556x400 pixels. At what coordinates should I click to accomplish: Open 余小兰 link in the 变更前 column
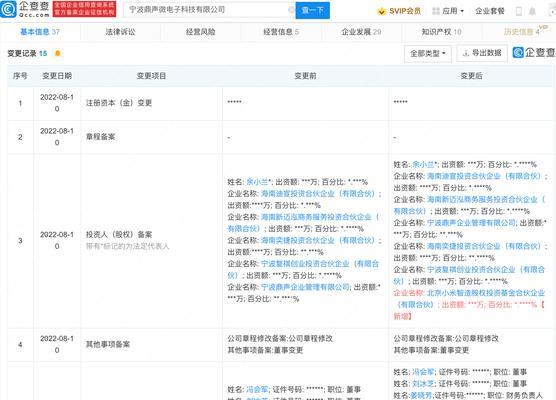point(257,182)
